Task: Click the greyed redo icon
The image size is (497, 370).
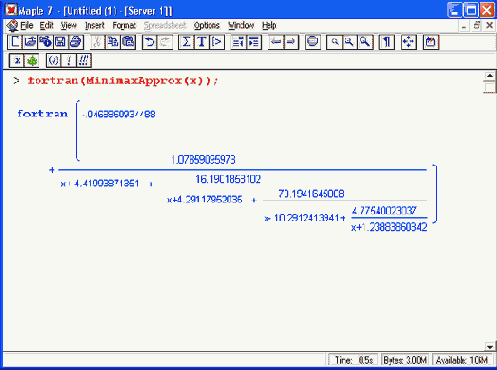Action: 165,42
